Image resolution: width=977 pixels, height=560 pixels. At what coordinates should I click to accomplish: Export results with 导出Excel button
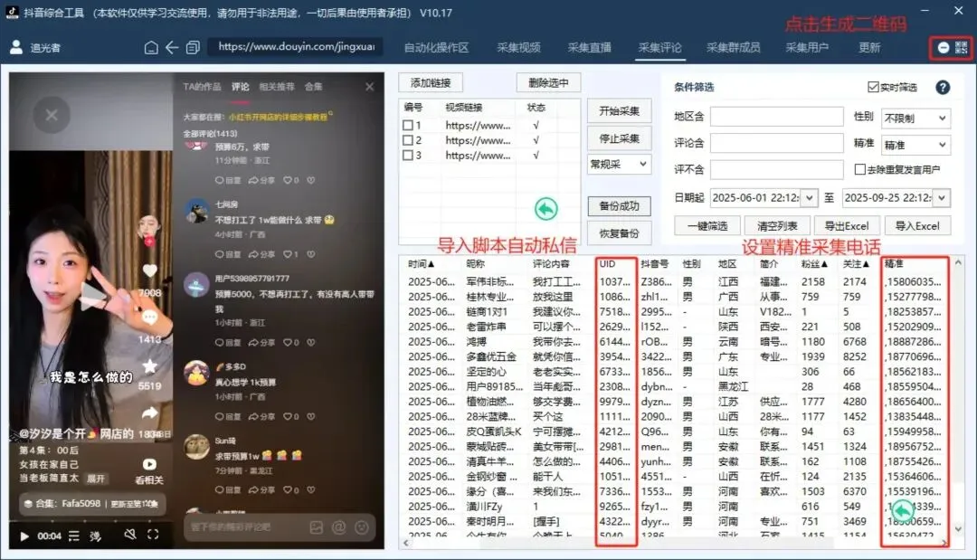pyautogui.click(x=846, y=225)
